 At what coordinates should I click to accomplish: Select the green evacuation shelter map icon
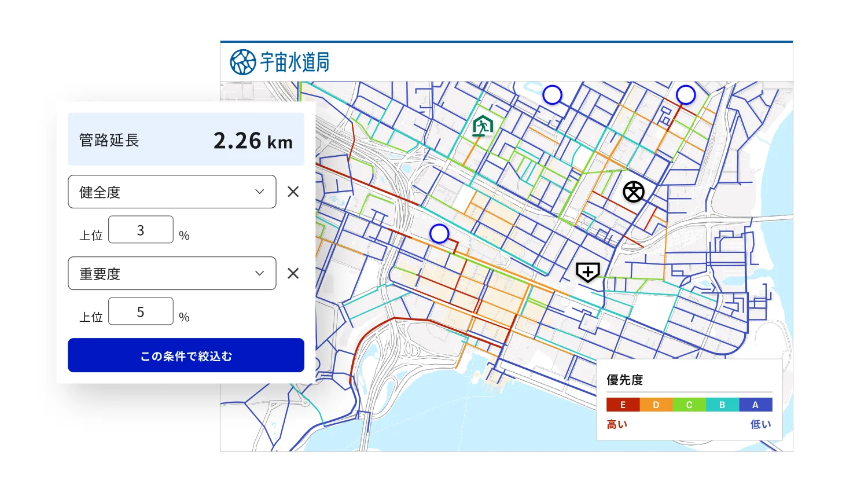(482, 126)
